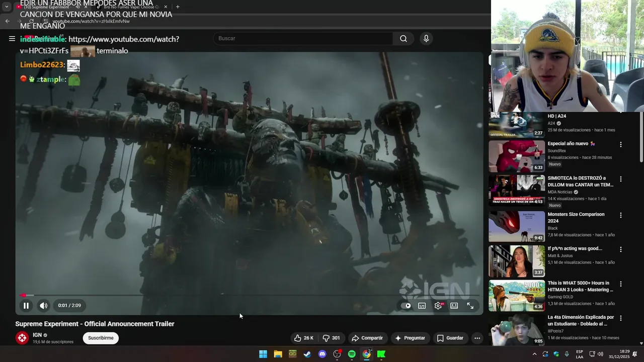Open YouTube hamburger guide menu
The image size is (644, 362).
pos(12,39)
